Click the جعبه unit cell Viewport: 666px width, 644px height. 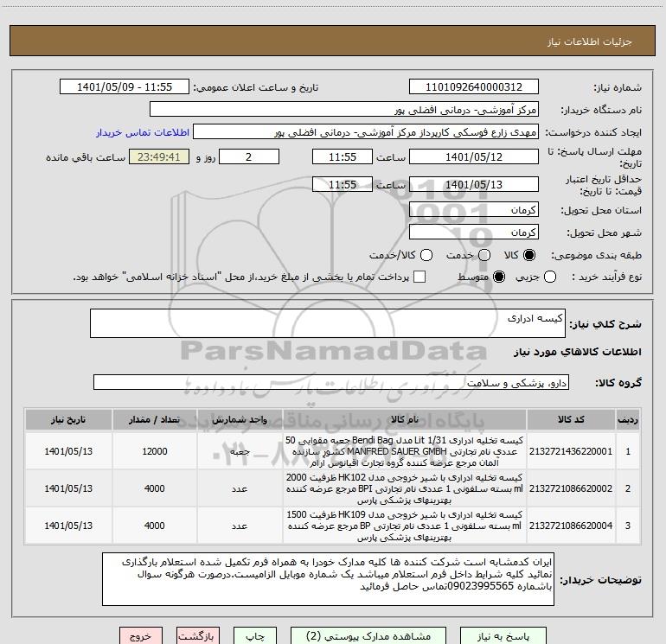tap(240, 451)
